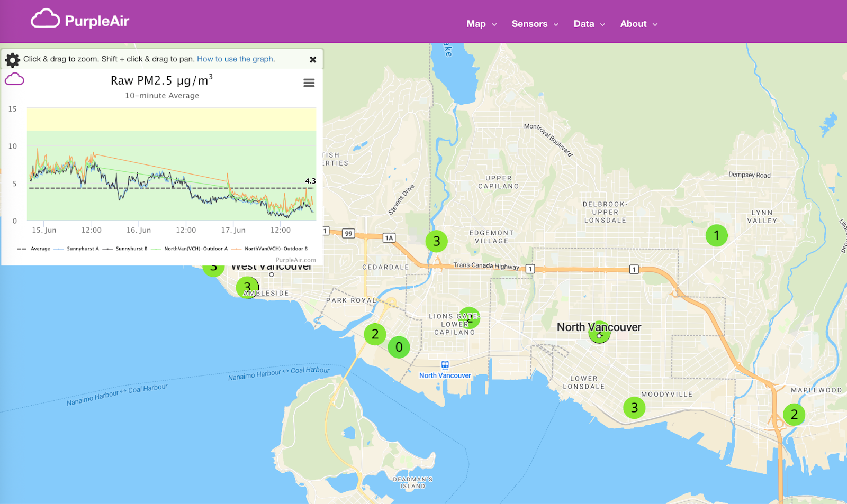Expand the Data menu

589,24
